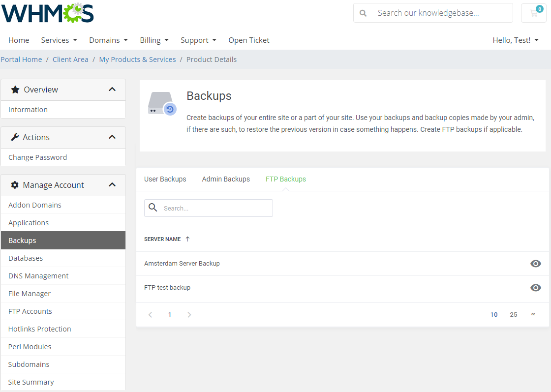Viewport: 551px width, 392px height.
Task: Switch to User Backups tab
Action: tap(165, 179)
